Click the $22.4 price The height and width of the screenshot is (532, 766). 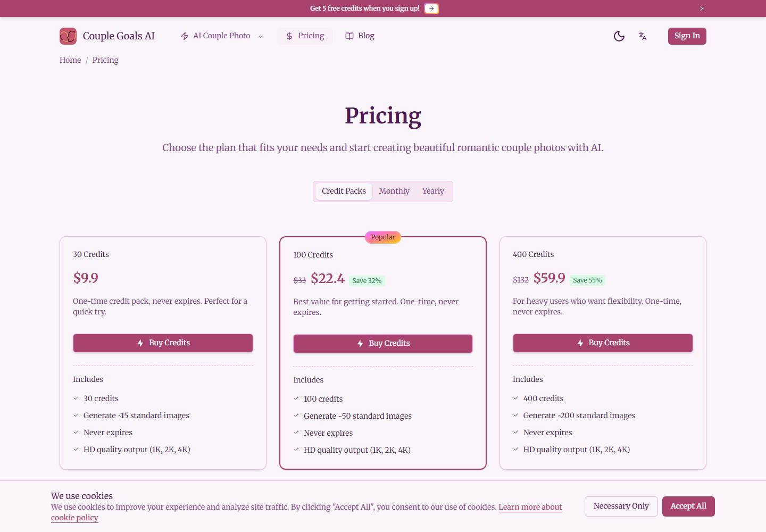click(328, 278)
